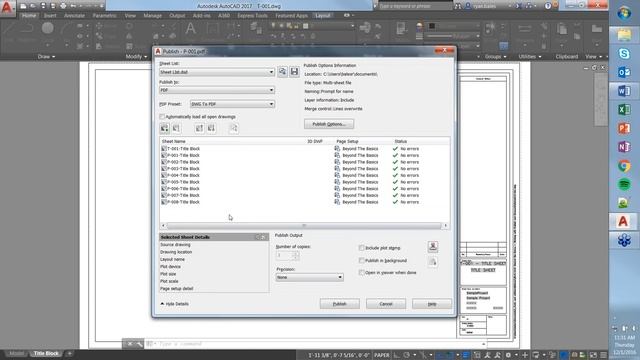
Task: Expand the View panel dropdown
Action: (x=594, y=57)
